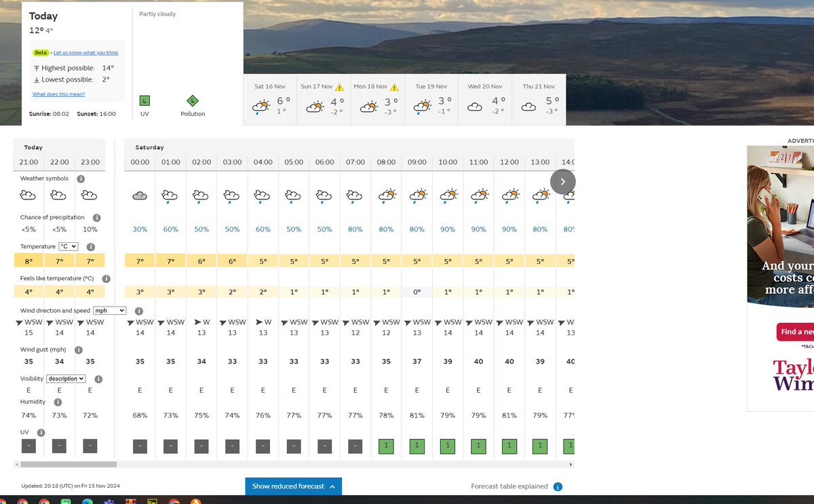Select the Today forecast card
This screenshot has width=814, height=504.
pyautogui.click(x=133, y=64)
